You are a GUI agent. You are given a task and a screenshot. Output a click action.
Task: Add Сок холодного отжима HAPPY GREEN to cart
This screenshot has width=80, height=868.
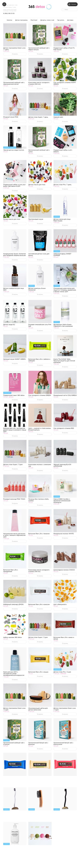tap(65, 89)
